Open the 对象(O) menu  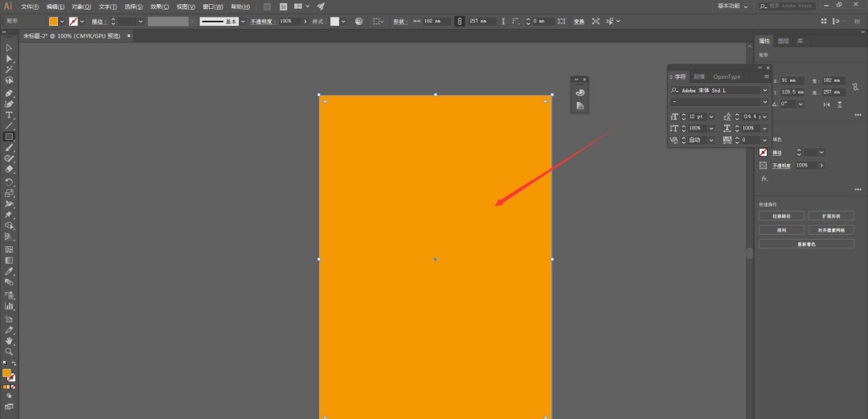(81, 6)
